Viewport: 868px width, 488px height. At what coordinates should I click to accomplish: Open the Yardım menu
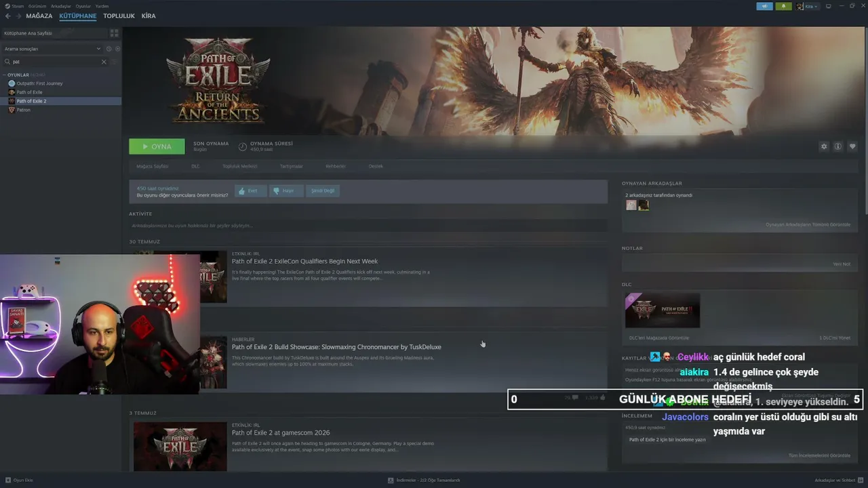(x=102, y=6)
